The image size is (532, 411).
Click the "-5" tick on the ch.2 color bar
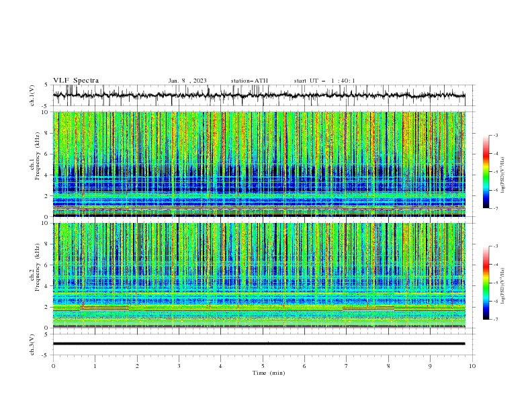pyautogui.click(x=495, y=283)
